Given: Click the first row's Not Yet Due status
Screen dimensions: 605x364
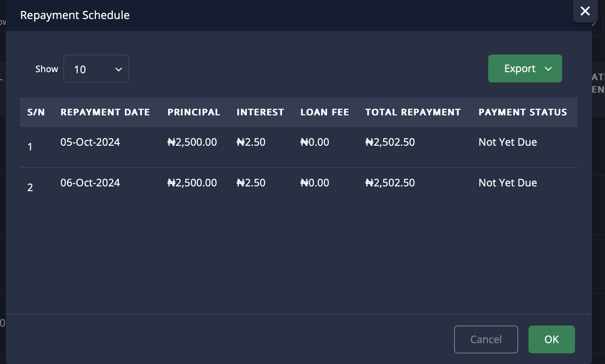Looking at the screenshot, I should [x=508, y=142].
